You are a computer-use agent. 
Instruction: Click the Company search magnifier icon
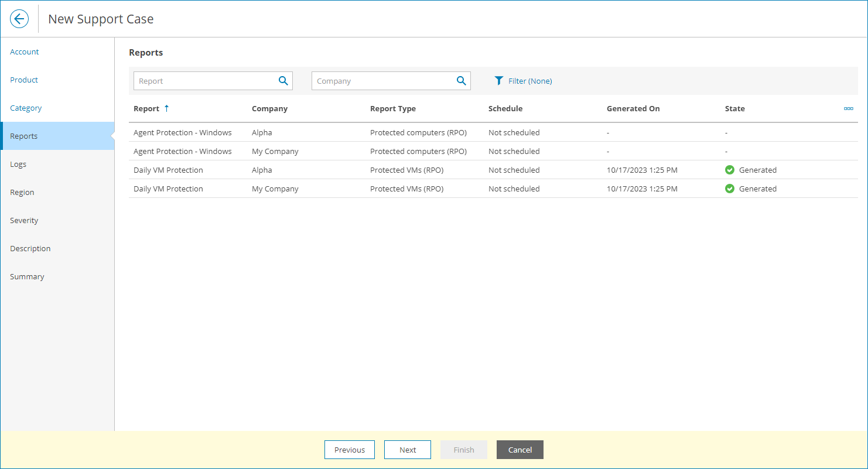(462, 81)
